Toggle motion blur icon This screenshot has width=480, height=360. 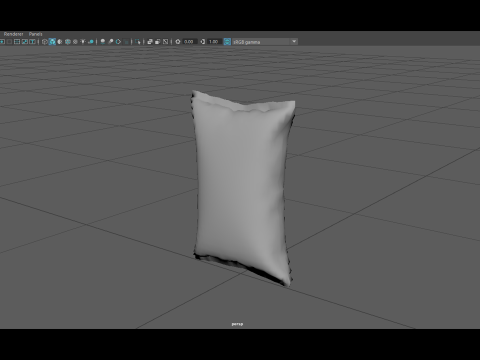pos(110,42)
